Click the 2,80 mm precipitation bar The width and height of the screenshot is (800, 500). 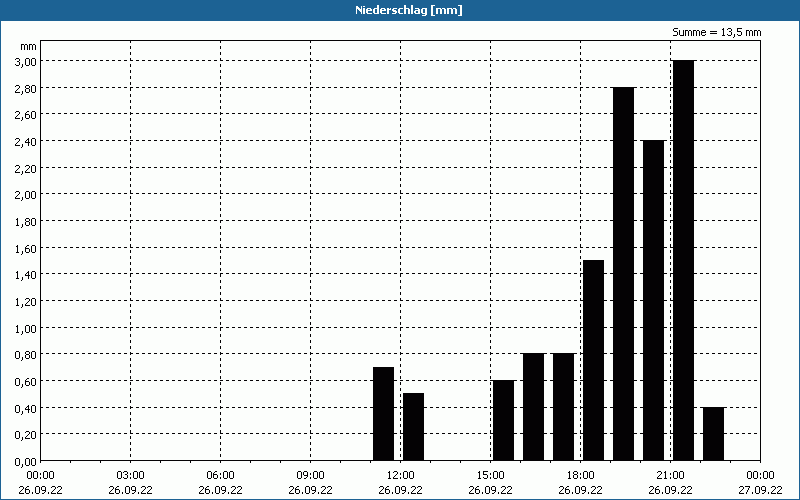[x=623, y=274]
